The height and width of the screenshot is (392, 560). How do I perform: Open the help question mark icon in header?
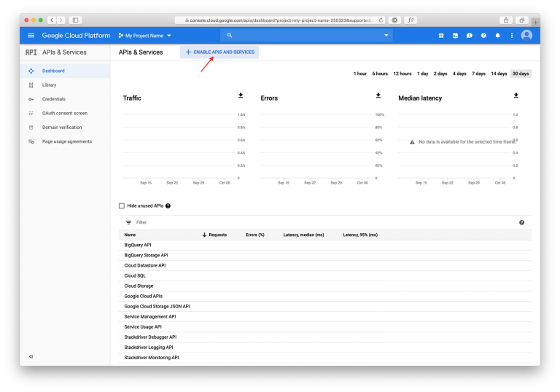coord(483,36)
